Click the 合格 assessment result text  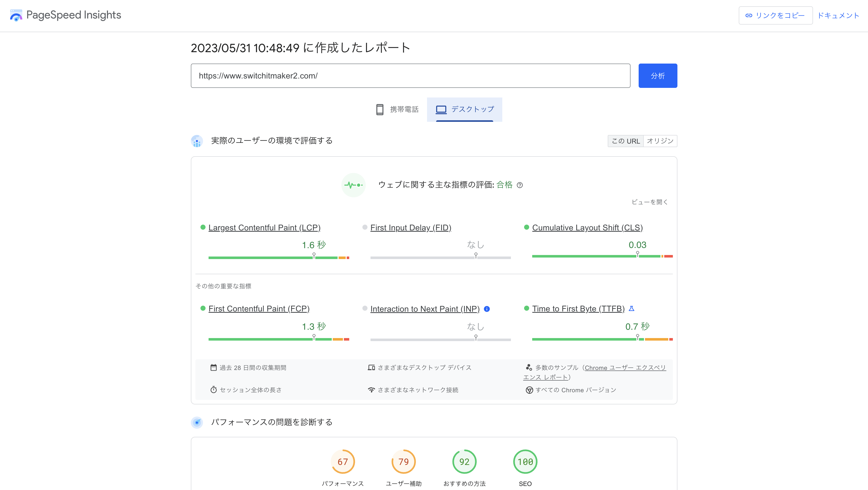click(504, 185)
